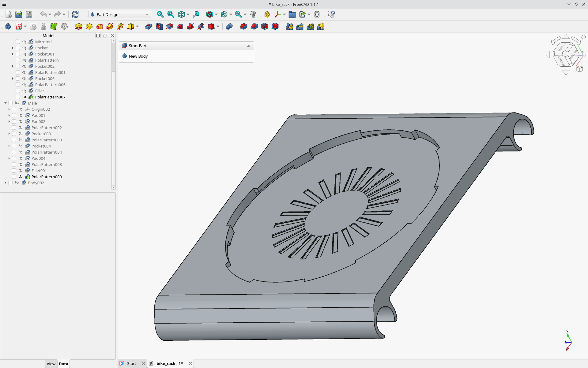
Task: Select the Revolution tool
Action: [x=89, y=27]
